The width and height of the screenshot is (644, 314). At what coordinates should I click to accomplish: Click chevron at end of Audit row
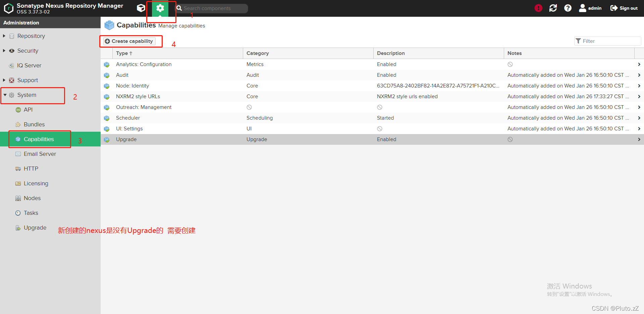tap(639, 75)
